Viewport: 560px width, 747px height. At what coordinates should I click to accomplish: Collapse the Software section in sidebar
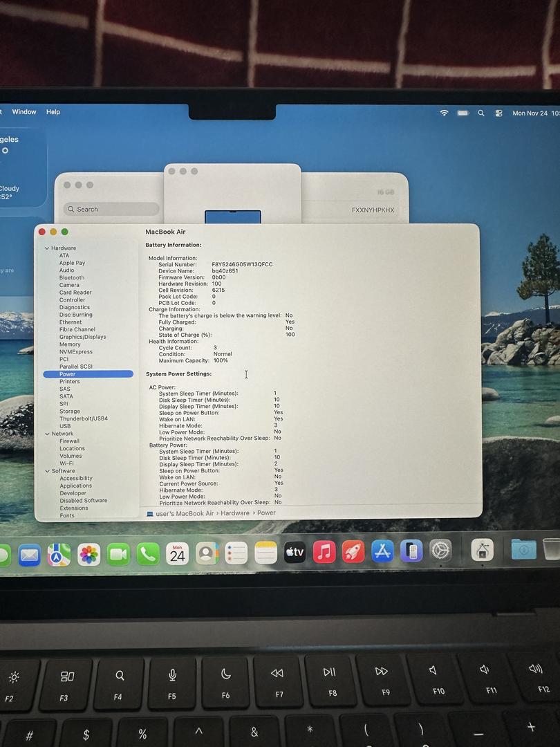pyautogui.click(x=47, y=471)
